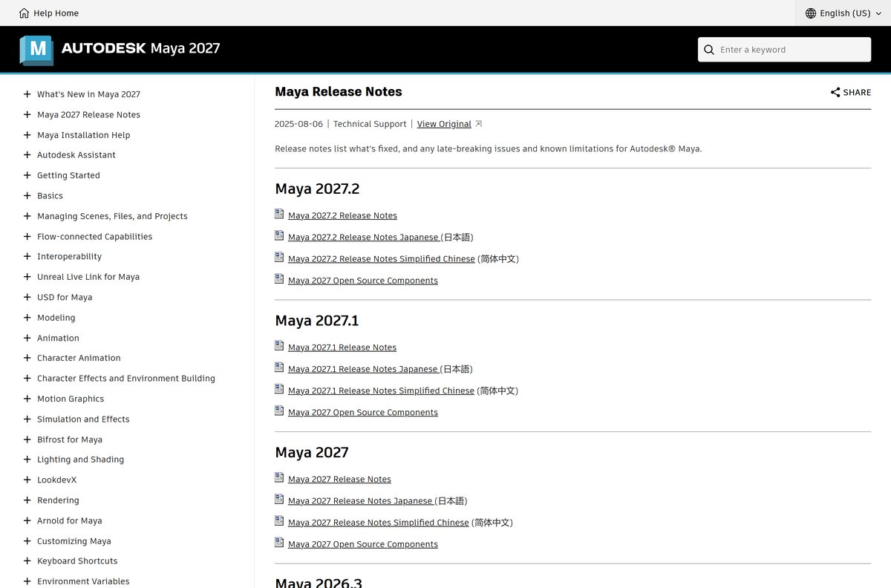Click the search magnifier icon
891x588 pixels.
click(709, 50)
